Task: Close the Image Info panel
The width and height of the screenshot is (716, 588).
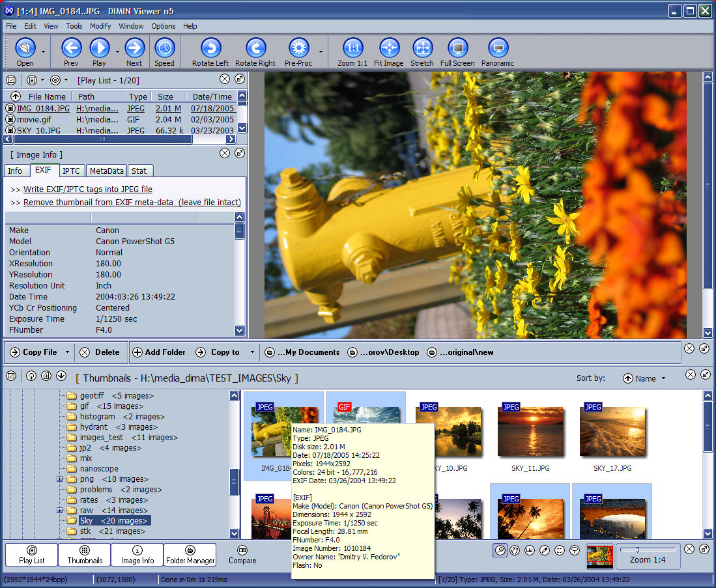Action: click(x=225, y=154)
